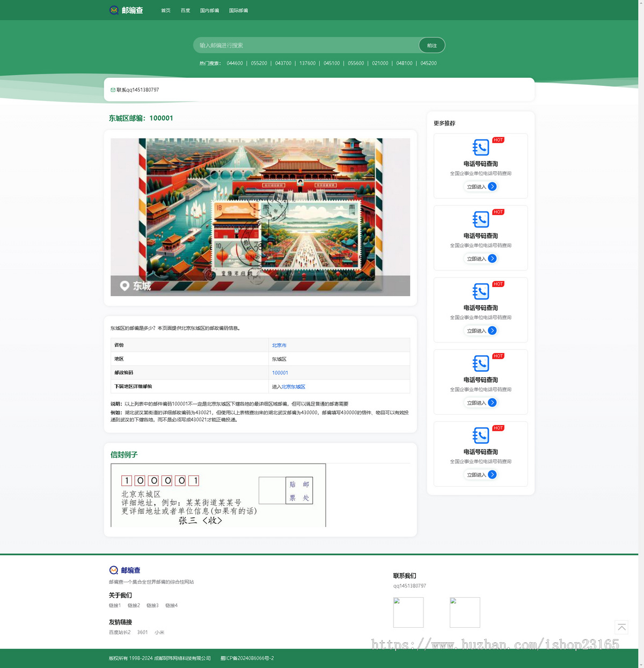Select hot search 021000
This screenshot has height=668, width=644.
[380, 63]
